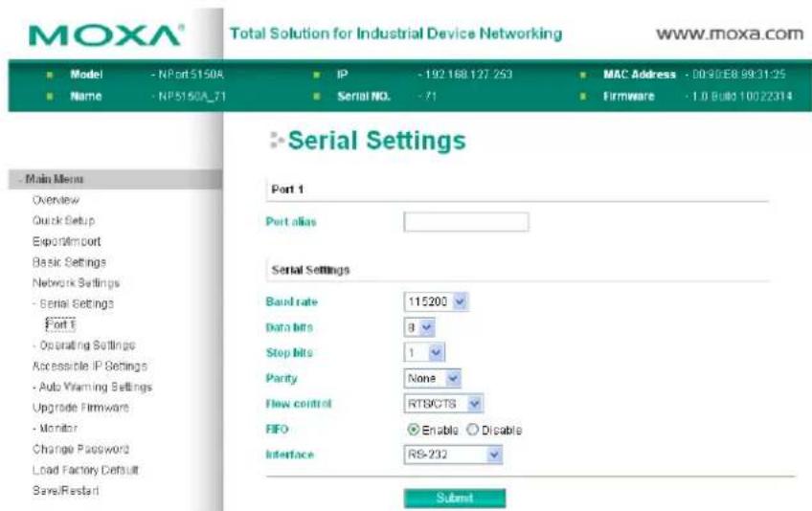Click the Baud rate label
This screenshot has width=812, height=511.
tap(291, 301)
